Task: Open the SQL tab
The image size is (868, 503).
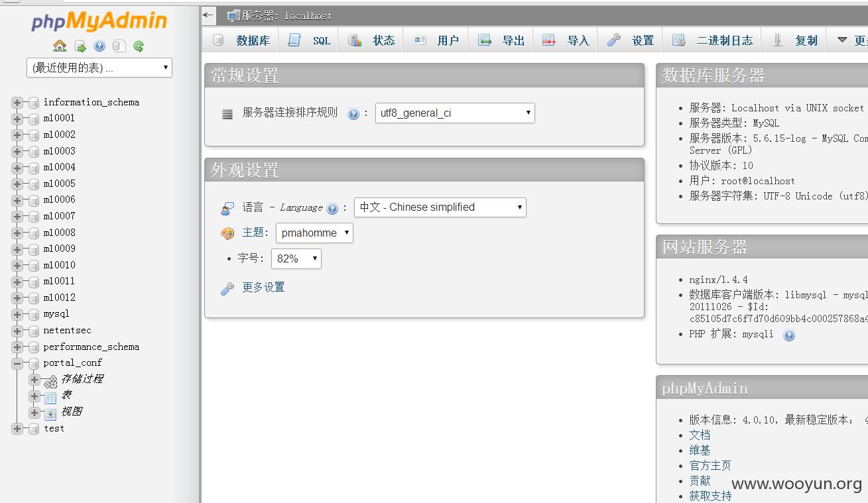Action: [308, 40]
